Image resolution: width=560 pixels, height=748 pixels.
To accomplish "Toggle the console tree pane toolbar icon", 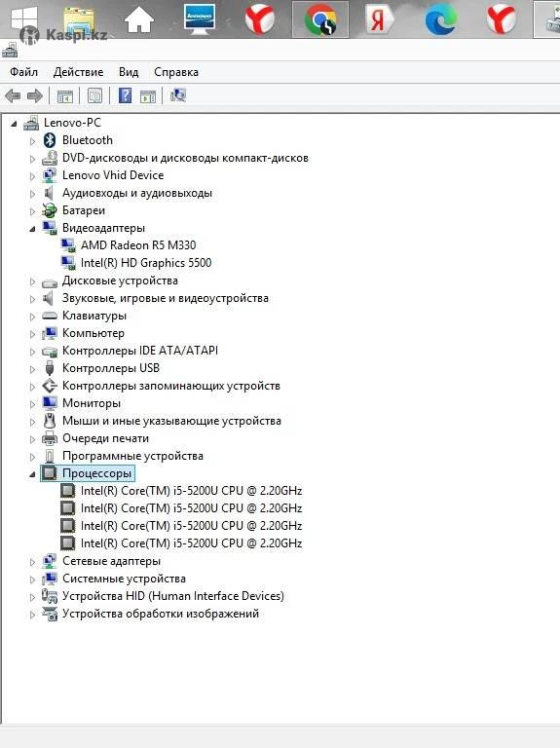I will point(65,96).
